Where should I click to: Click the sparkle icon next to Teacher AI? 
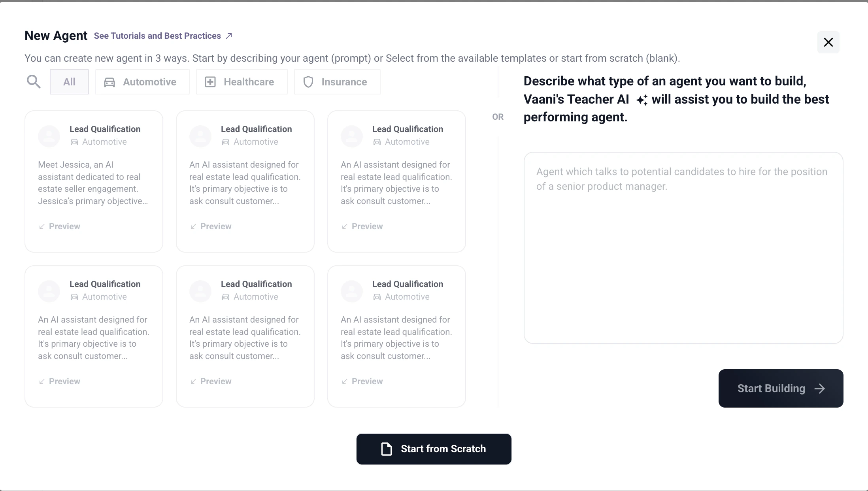(x=642, y=100)
